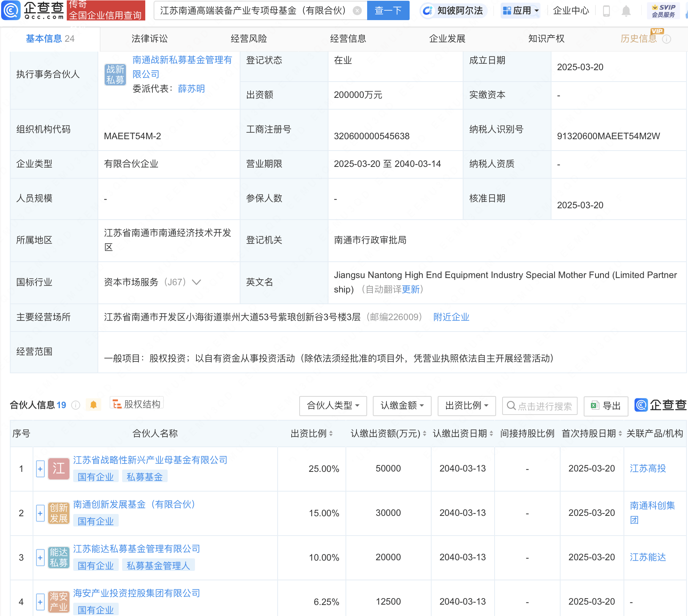This screenshot has width=688, height=616.
Task: Sort by 认缴出资日期 column arrows
Action: [491, 434]
